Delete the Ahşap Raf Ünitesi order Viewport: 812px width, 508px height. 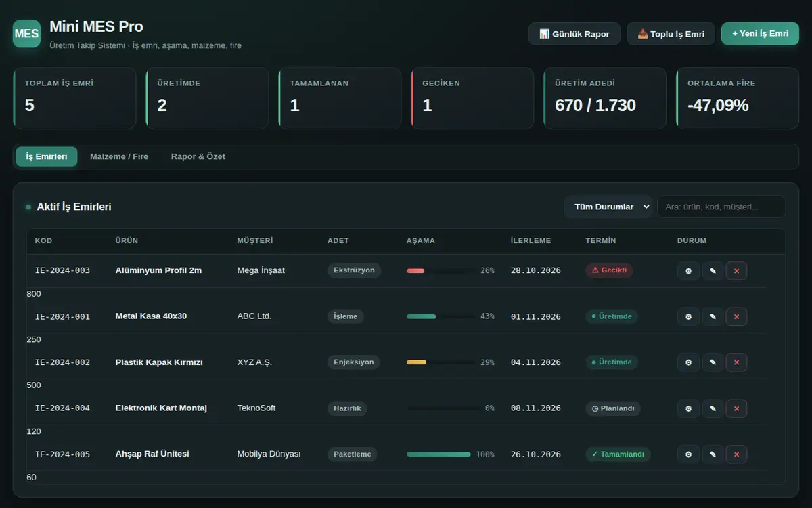(736, 454)
